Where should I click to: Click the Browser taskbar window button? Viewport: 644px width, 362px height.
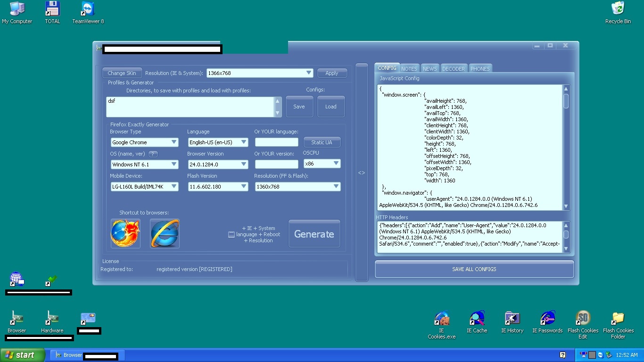point(88,355)
